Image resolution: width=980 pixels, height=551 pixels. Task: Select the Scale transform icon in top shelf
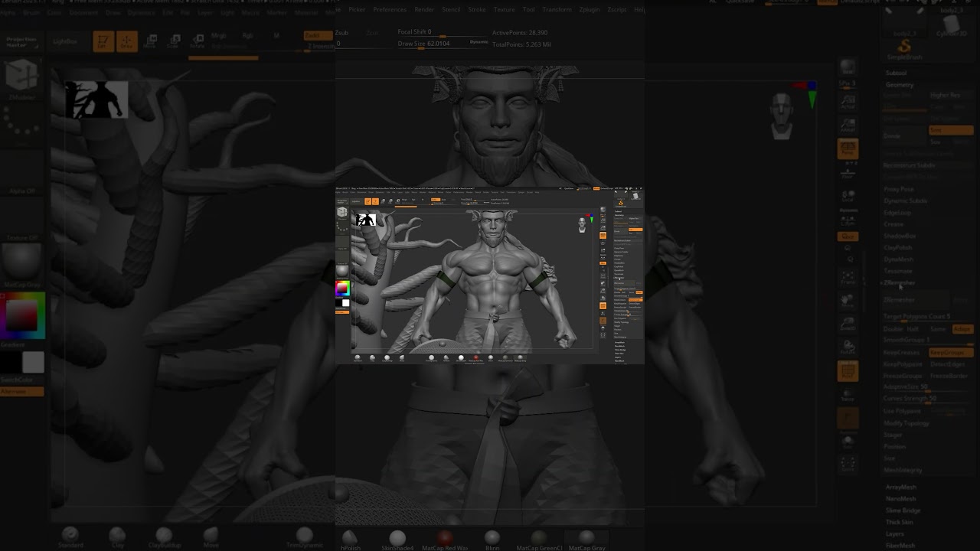(173, 41)
